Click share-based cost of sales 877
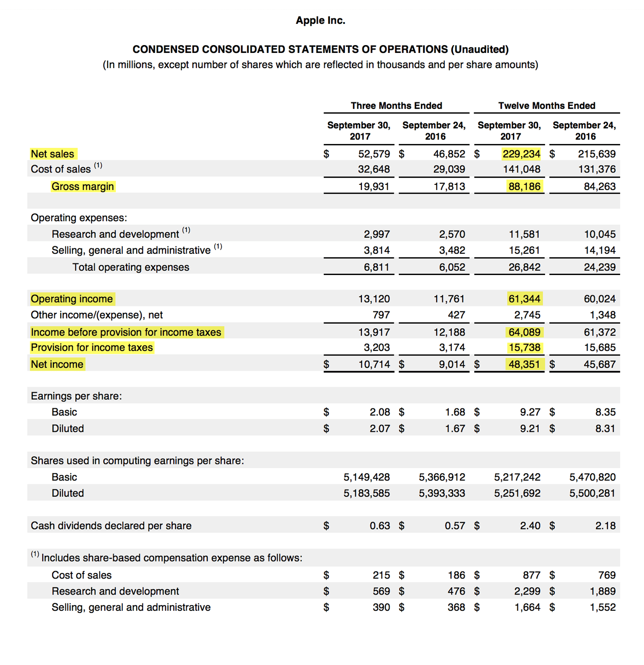The width and height of the screenshot is (644, 665). [x=532, y=575]
